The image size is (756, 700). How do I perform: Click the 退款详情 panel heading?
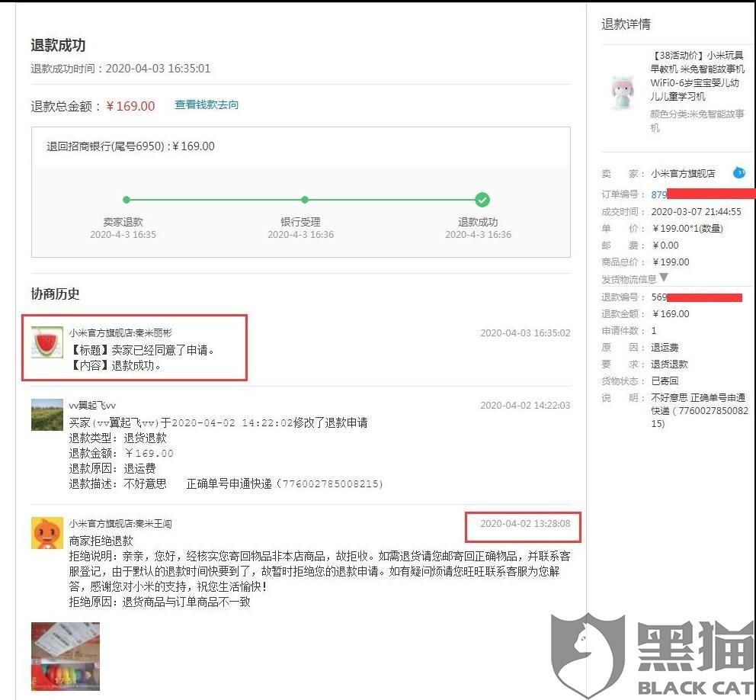[626, 24]
